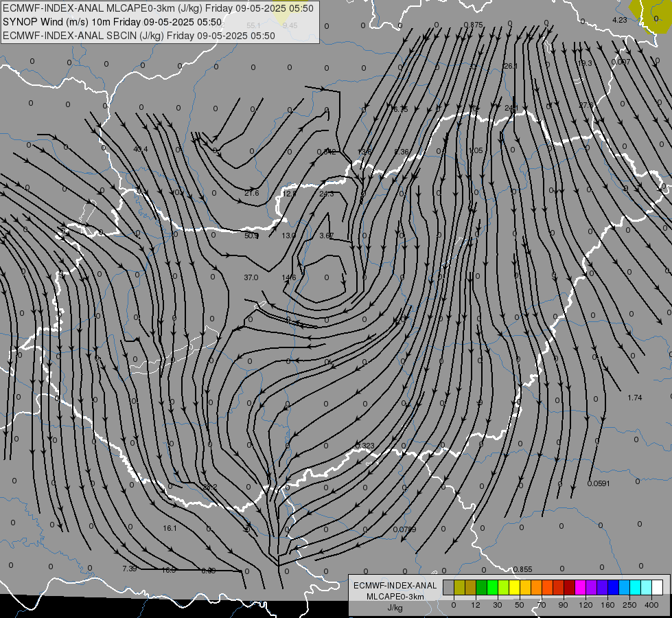
Task: Select the cyan legend swatch
Action: [x=636, y=587]
